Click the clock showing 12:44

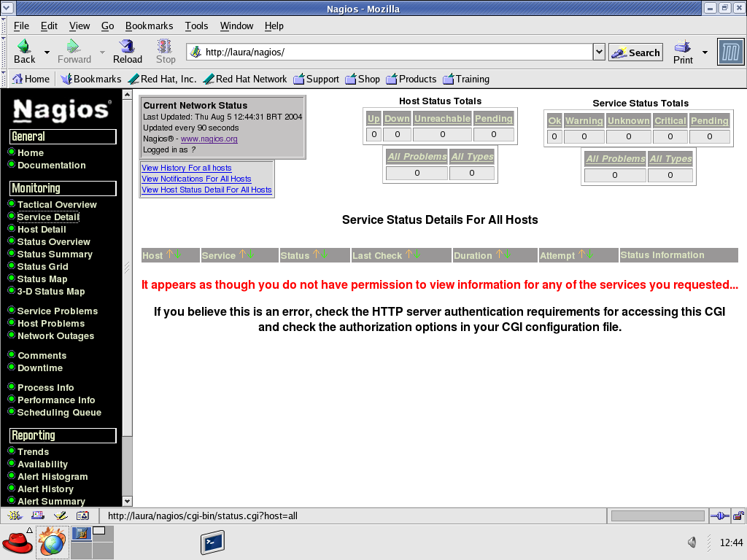(x=731, y=542)
